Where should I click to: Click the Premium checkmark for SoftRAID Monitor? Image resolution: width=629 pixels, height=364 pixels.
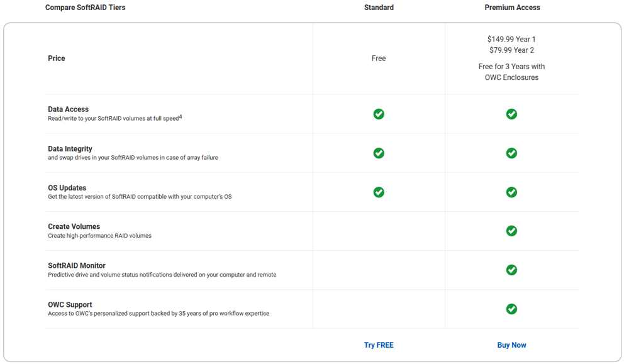511,270
